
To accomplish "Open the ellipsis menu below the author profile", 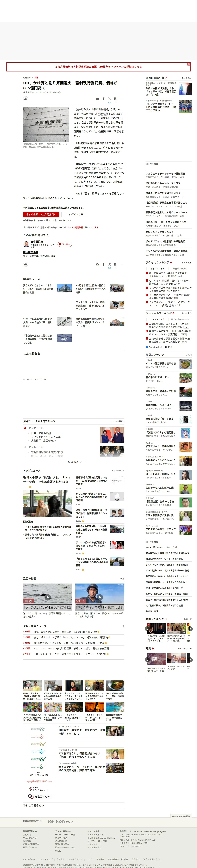I will pyautogui.click(x=122, y=264).
